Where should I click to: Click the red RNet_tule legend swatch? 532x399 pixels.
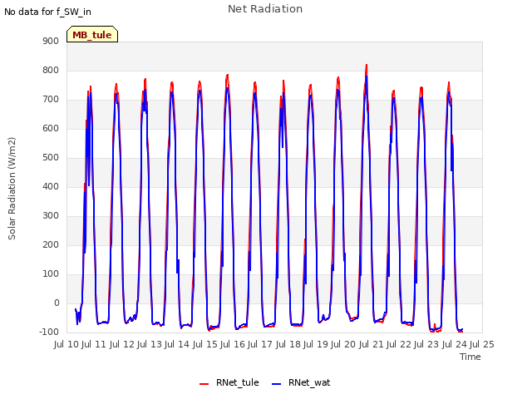point(204,384)
